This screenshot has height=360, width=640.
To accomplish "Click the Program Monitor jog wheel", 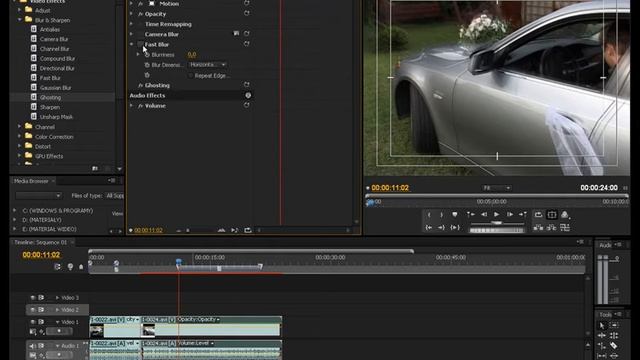I will pyautogui.click(x=497, y=231).
